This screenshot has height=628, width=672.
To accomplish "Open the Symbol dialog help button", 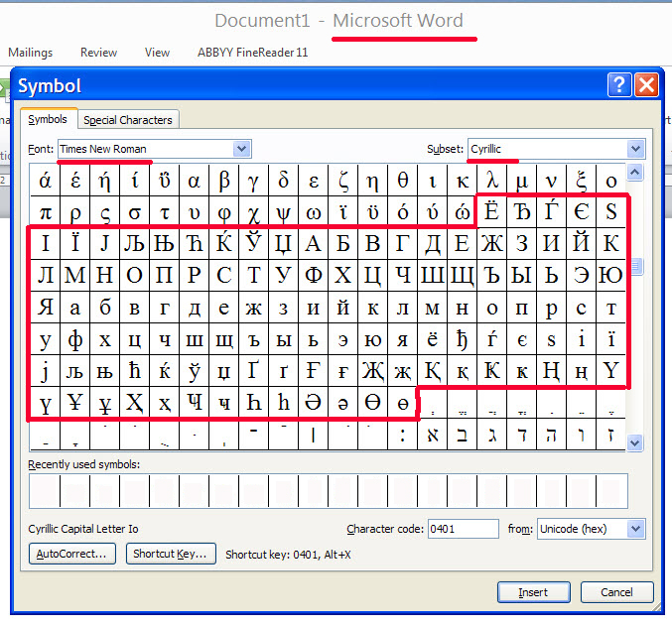I will click(619, 84).
